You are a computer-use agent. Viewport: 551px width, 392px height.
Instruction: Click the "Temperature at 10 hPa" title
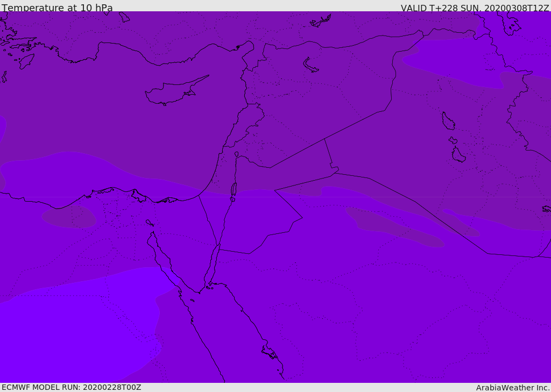click(x=57, y=8)
